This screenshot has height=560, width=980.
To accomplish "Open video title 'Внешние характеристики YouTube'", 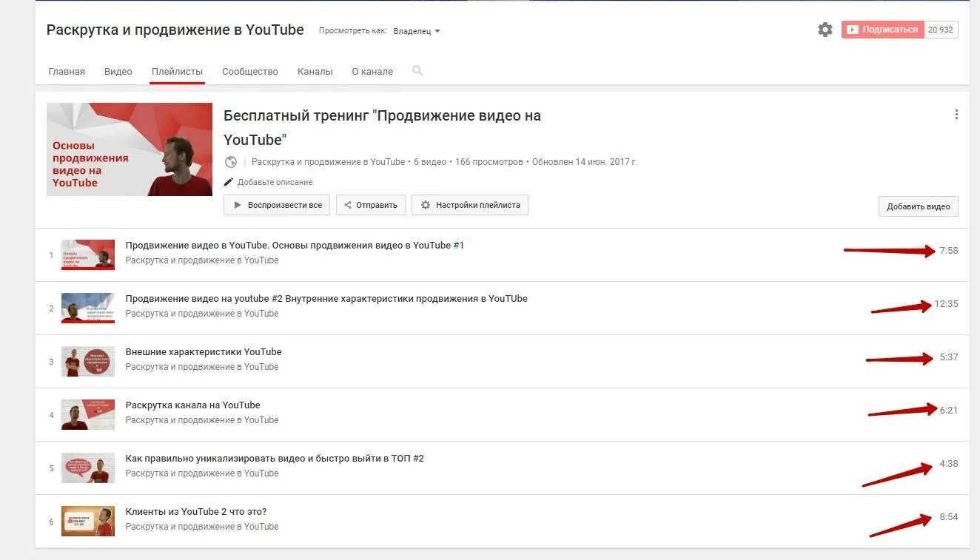I will (x=204, y=352).
